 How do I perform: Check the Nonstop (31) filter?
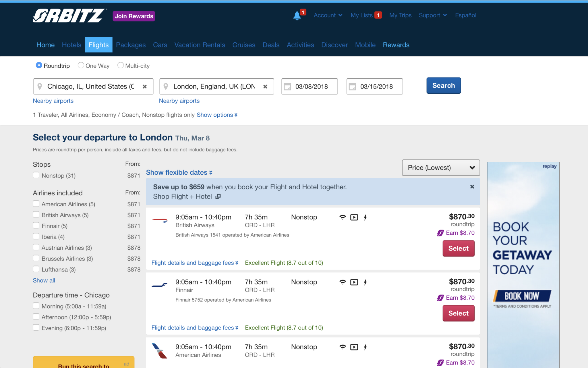pyautogui.click(x=36, y=175)
